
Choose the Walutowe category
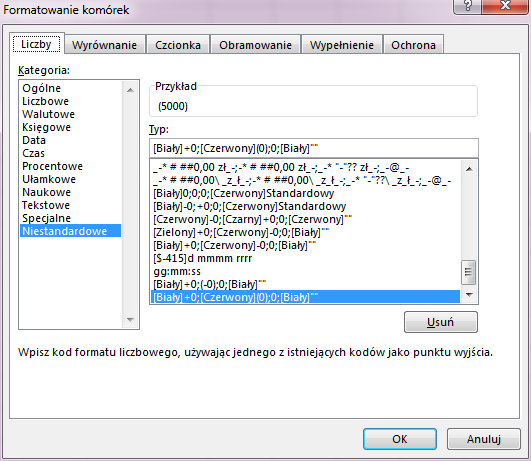pos(48,114)
